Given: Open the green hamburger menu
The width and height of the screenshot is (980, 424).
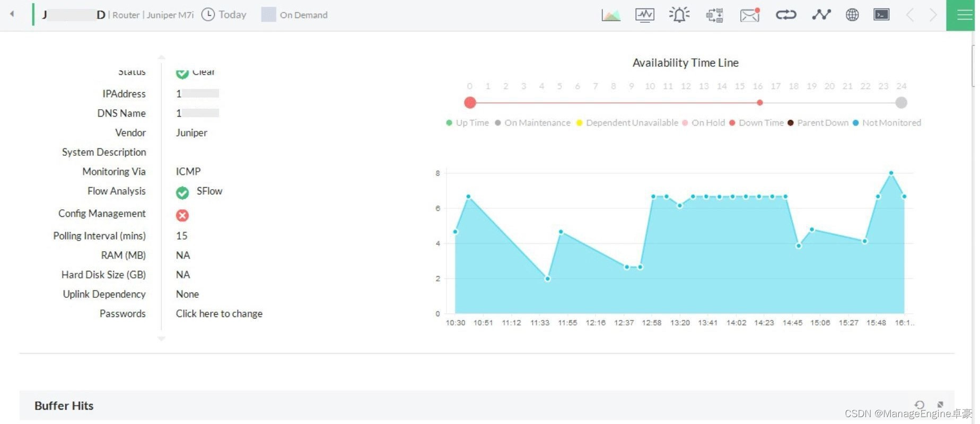Looking at the screenshot, I should pyautogui.click(x=960, y=15).
